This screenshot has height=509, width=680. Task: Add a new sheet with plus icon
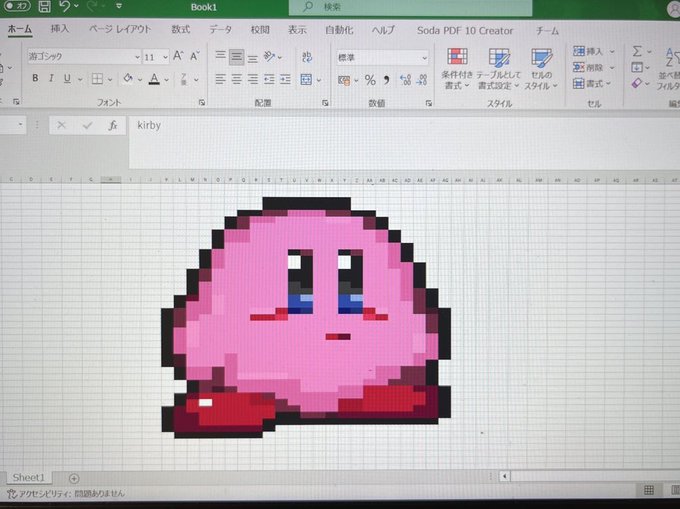pyautogui.click(x=74, y=478)
